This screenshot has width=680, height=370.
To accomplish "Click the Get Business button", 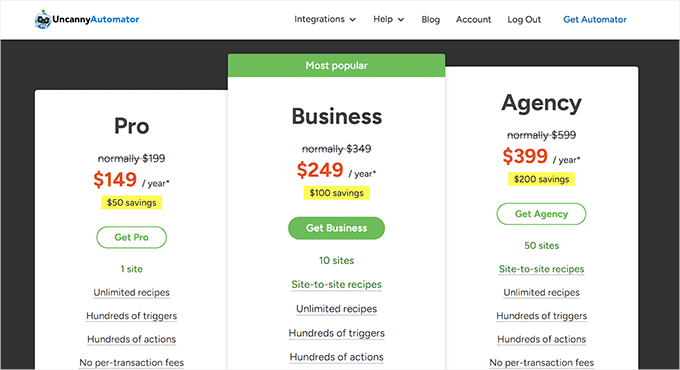I will coord(337,228).
